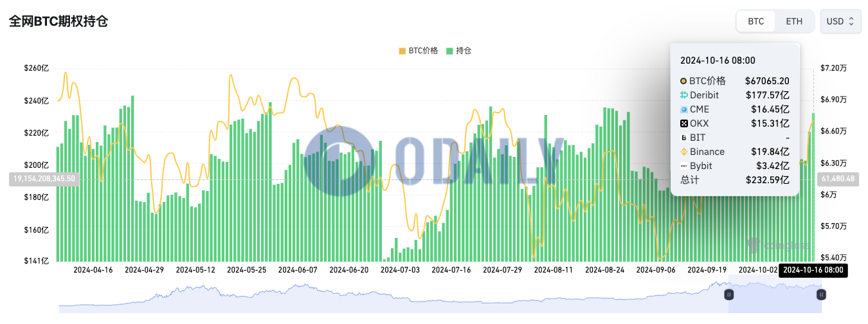The width and height of the screenshot is (868, 324).
Task: Click the x-axis date 2024-04-16
Action: [x=93, y=271]
